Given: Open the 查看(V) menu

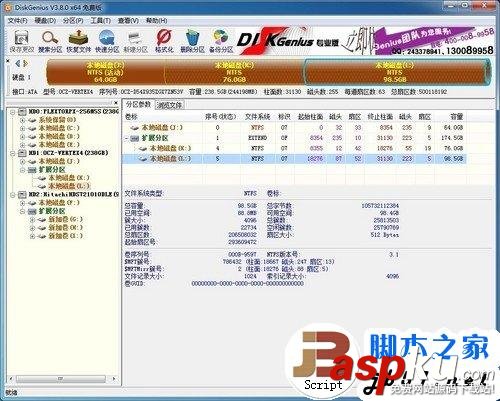Looking at the screenshot, I should pyautogui.click(x=128, y=21).
